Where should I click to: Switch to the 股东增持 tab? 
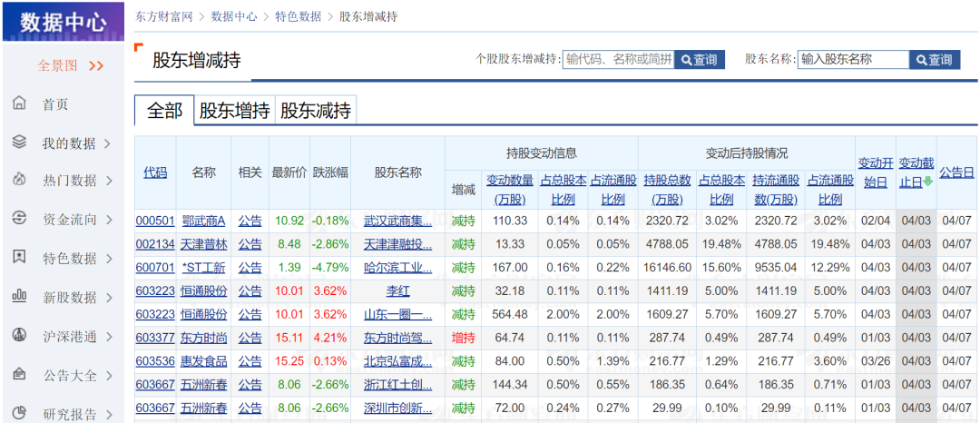coord(234,112)
